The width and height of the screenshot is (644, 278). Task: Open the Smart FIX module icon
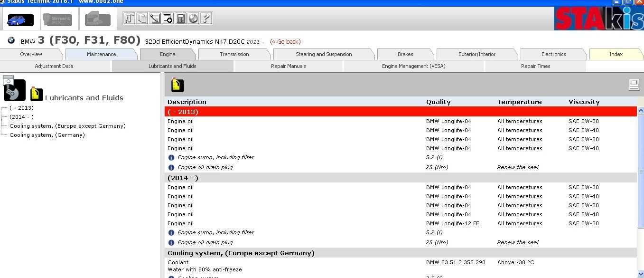click(57, 19)
